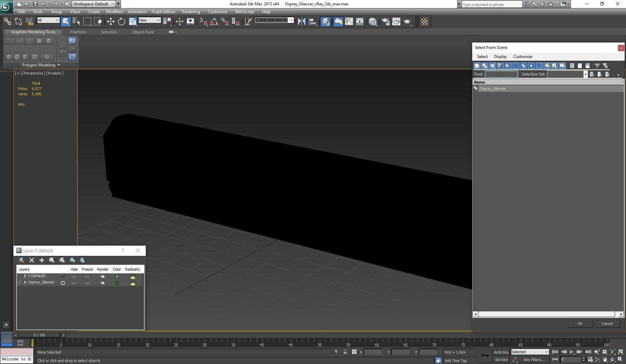Toggle Percent Snap in main toolbar
This screenshot has width=626, height=364.
(225, 22)
